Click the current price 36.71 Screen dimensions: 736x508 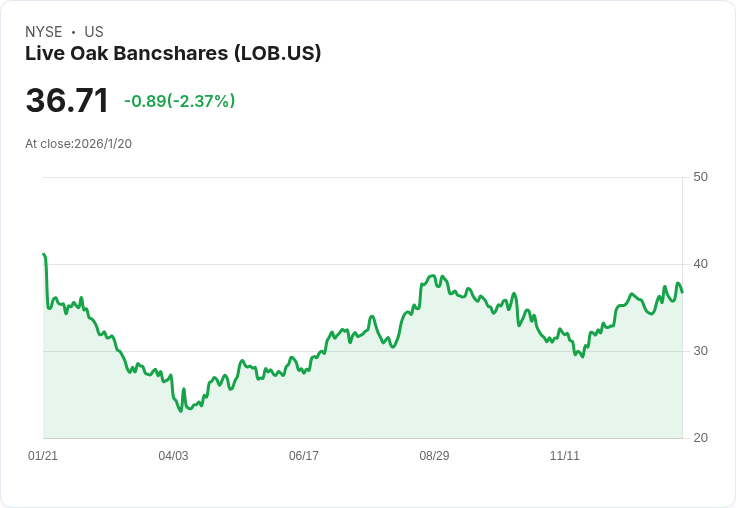click(x=67, y=100)
